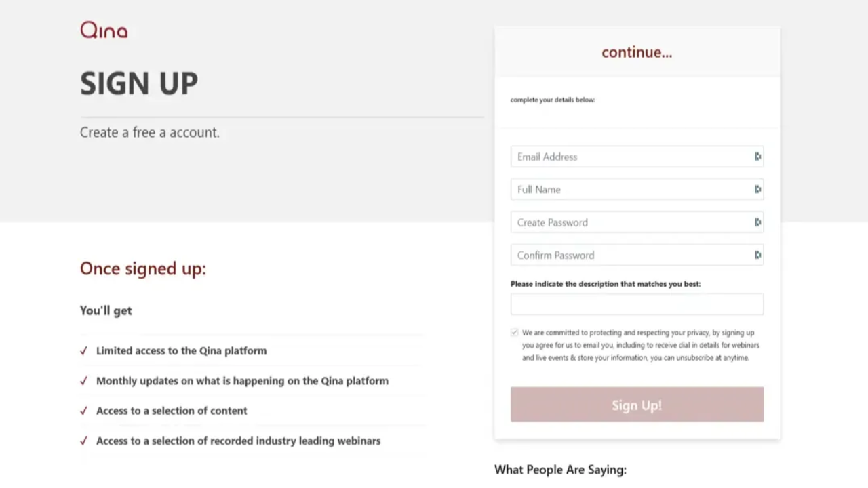Click the "What People Are Saying:" heading

pos(560,470)
